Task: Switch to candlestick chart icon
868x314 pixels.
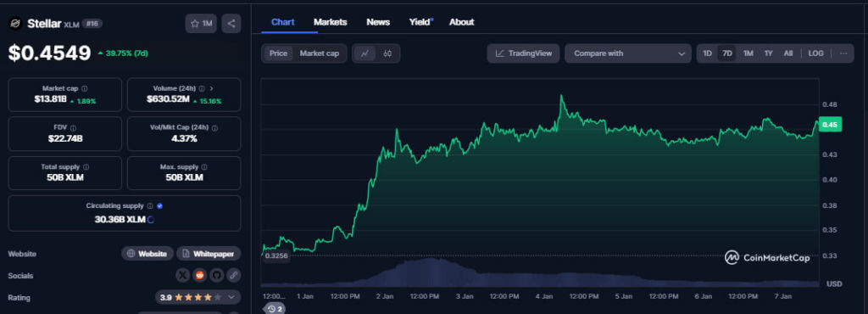Action: click(x=387, y=53)
